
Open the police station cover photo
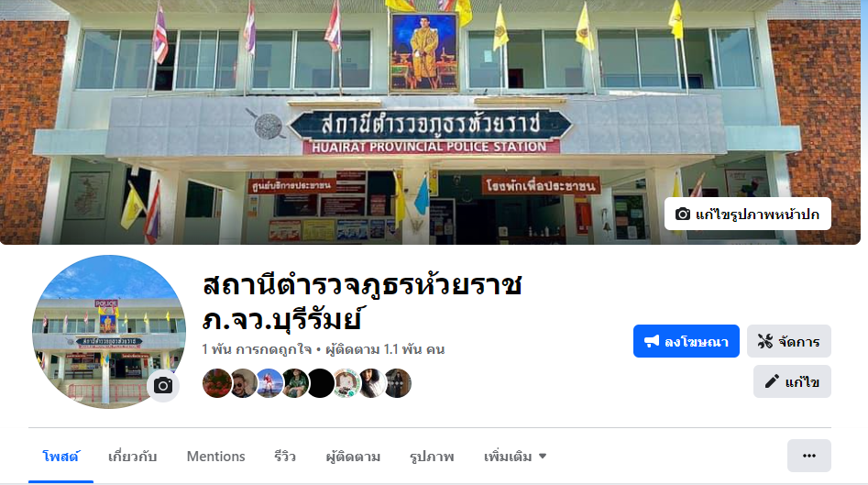[x=430, y=122]
